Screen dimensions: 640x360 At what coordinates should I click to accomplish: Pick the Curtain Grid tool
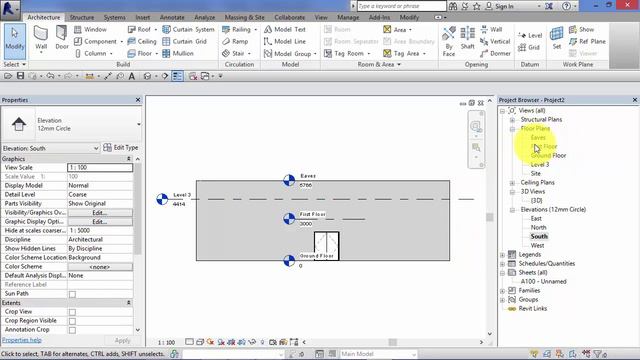(x=185, y=41)
